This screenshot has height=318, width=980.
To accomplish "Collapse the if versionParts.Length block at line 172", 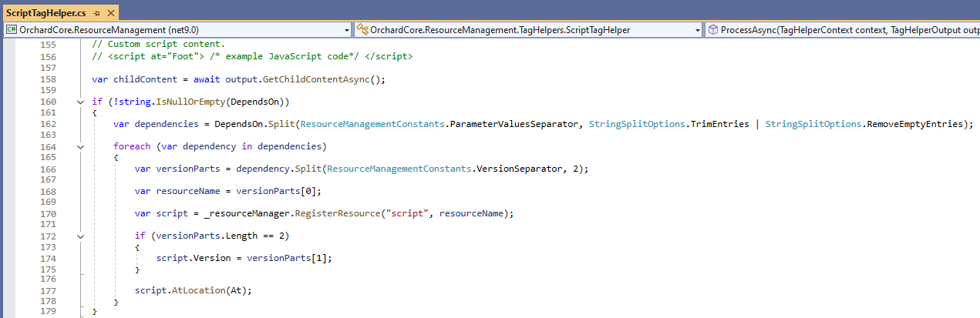I will click(x=81, y=236).
